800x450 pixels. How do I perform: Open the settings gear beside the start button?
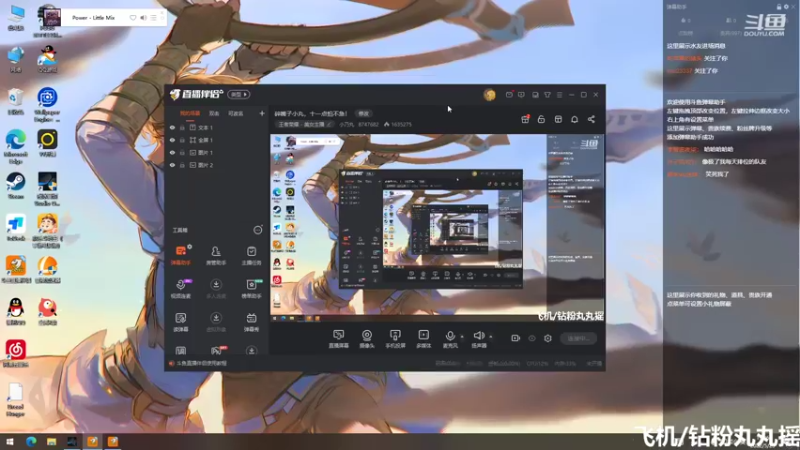click(547, 338)
